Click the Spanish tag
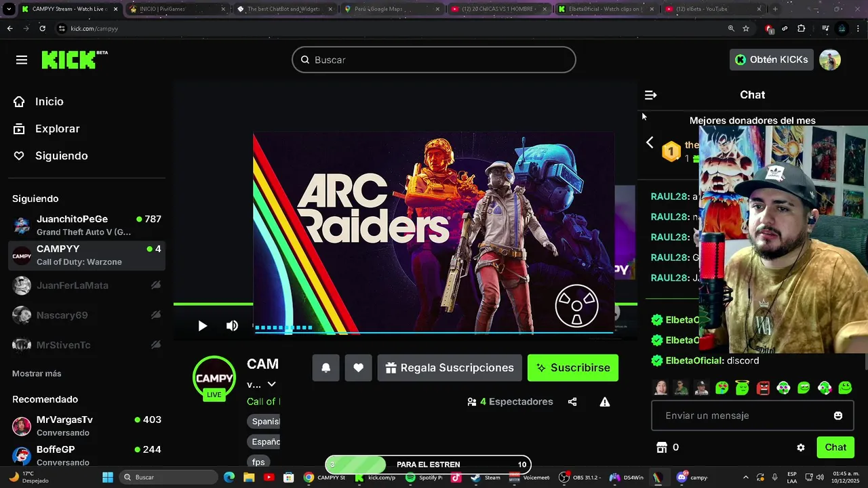Viewport: 868px width, 488px height. click(265, 422)
